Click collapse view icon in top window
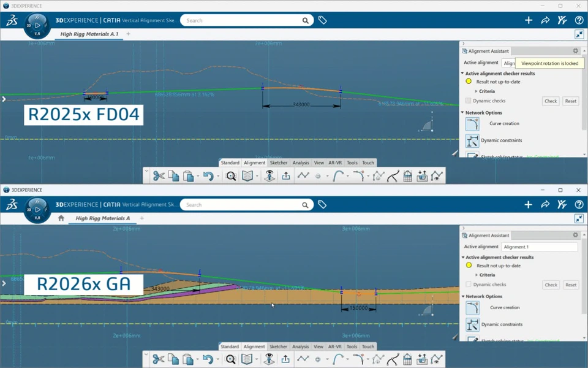This screenshot has width=588, height=368. (x=579, y=34)
